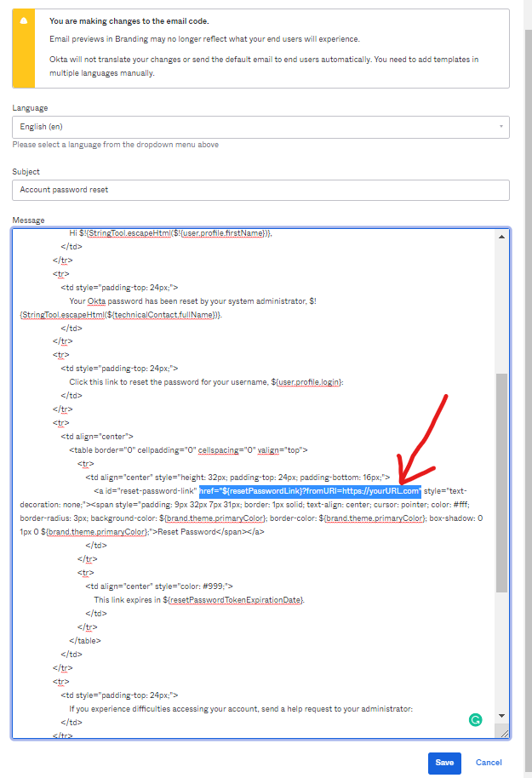Click the message editor's scroll-down arrow
Screen dimensions: 532x778
pyautogui.click(x=501, y=716)
